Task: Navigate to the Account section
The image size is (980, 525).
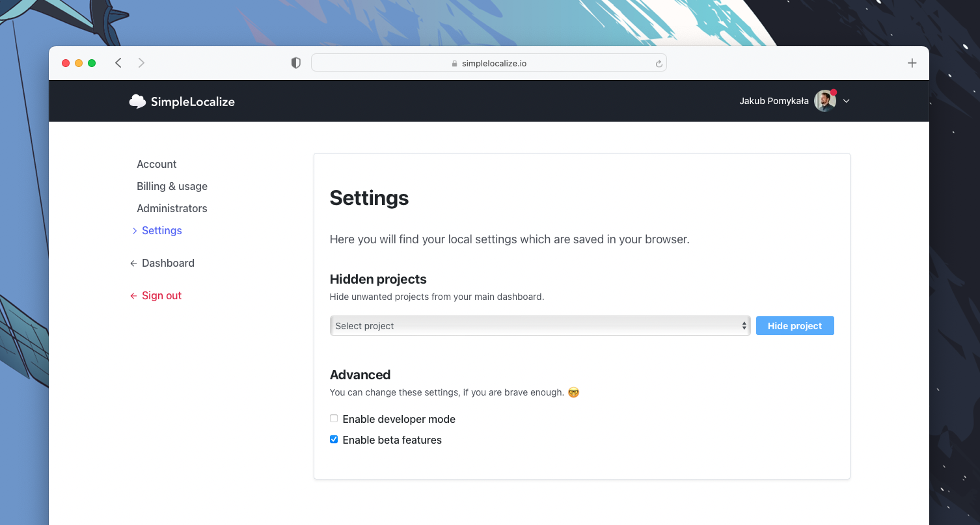Action: (156, 164)
